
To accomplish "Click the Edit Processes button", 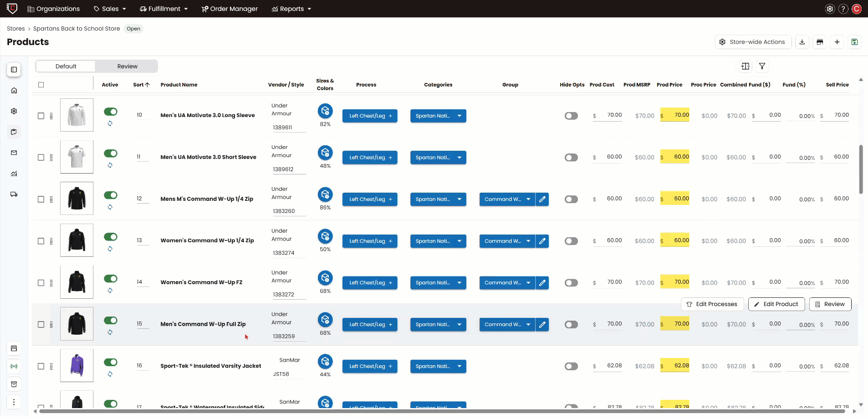I will click(x=712, y=304).
